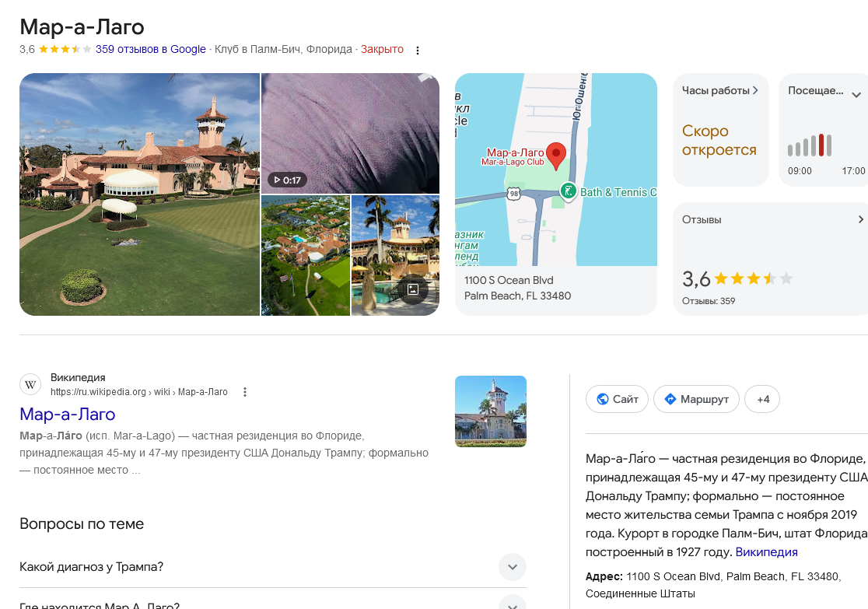Viewport: 868px width, 609px height.
Task: Click the ru.wikipedia.org URL breadcrumb
Action: click(139, 392)
